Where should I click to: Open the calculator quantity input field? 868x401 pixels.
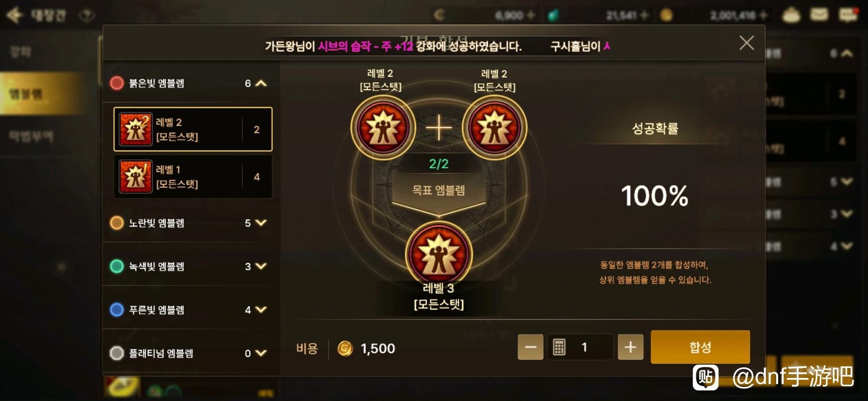point(580,347)
